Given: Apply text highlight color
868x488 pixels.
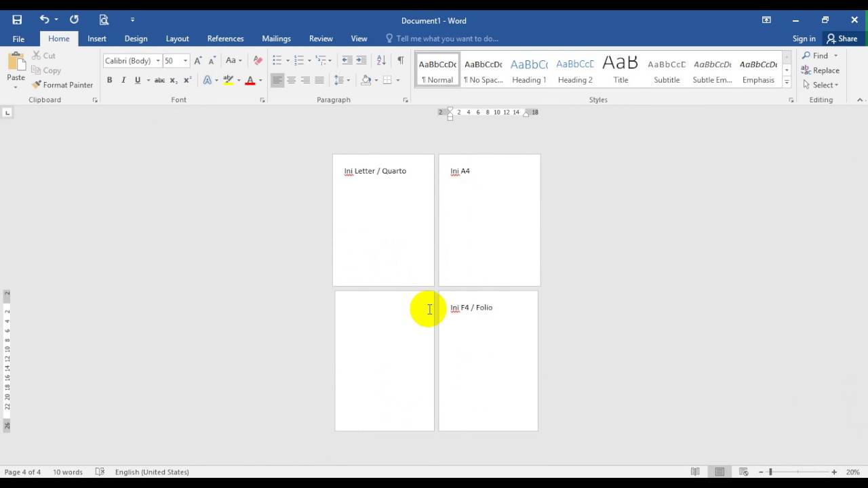Looking at the screenshot, I should click(x=229, y=80).
